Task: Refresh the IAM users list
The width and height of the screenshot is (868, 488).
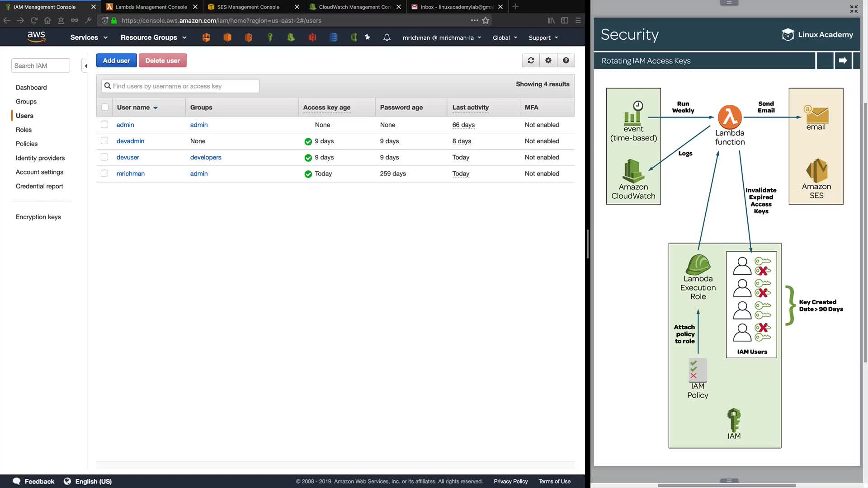Action: click(531, 61)
